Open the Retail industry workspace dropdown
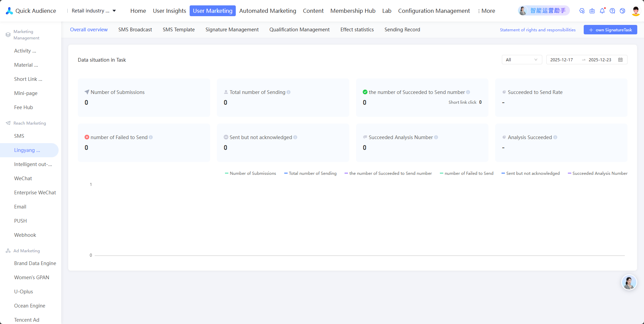Image resolution: width=644 pixels, height=324 pixels. tap(94, 11)
